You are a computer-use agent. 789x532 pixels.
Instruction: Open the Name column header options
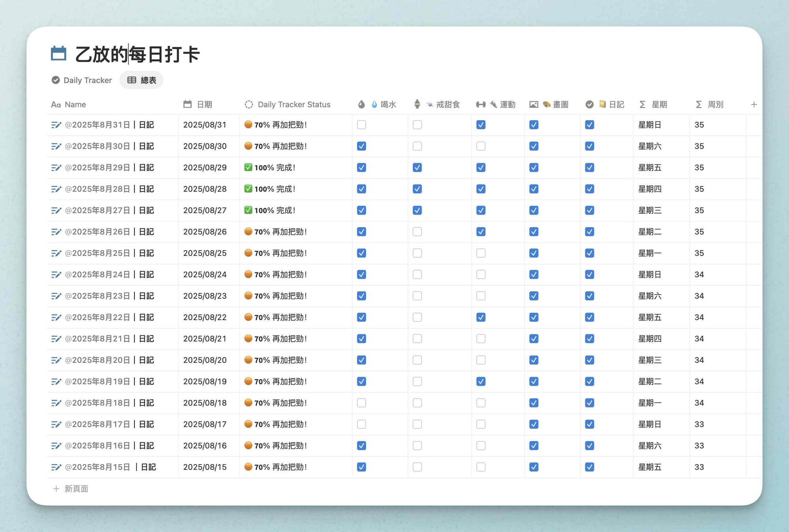click(75, 105)
